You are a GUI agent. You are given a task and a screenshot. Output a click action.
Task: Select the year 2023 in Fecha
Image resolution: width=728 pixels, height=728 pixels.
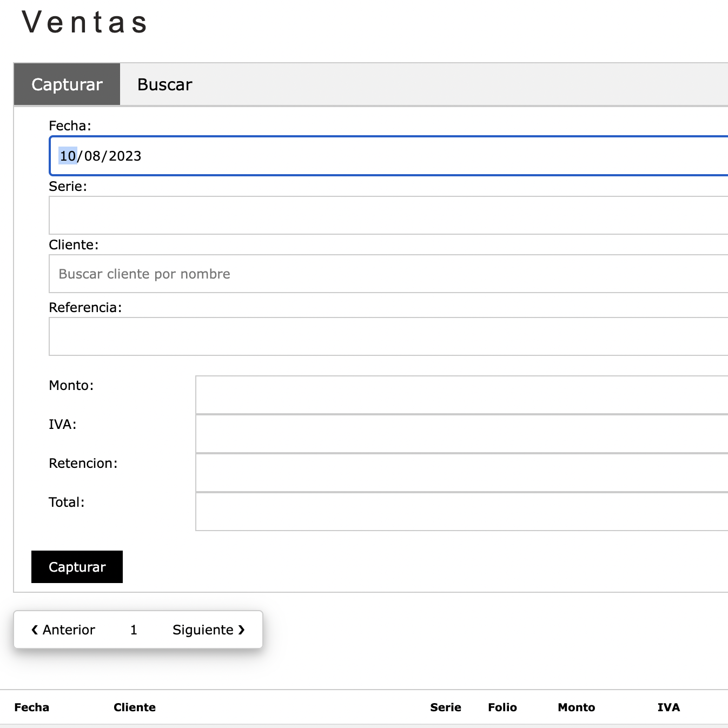click(125, 156)
